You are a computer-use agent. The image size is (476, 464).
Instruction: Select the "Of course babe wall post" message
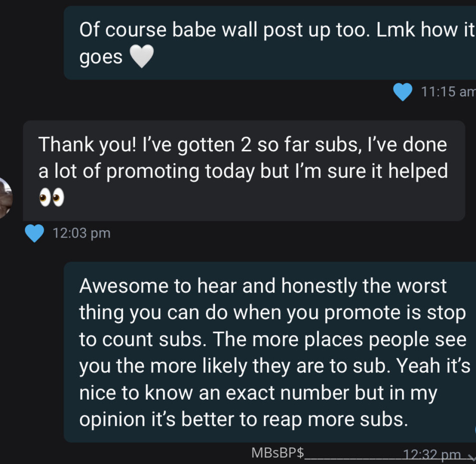(x=270, y=43)
